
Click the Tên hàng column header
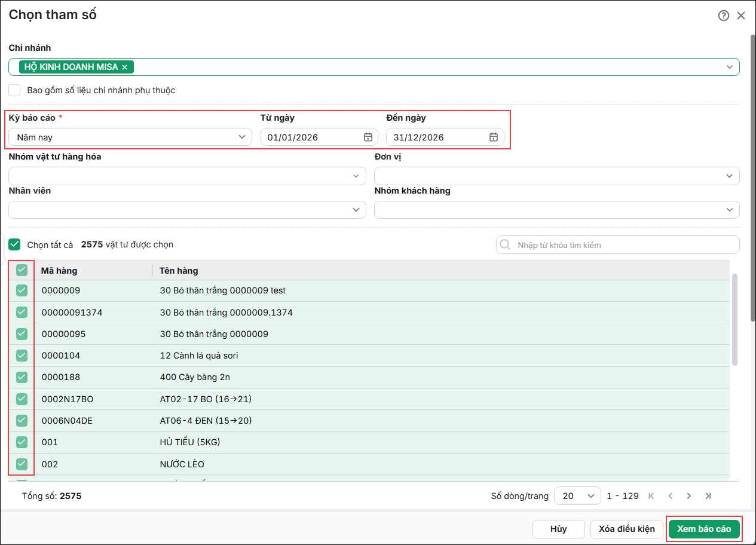tap(179, 271)
